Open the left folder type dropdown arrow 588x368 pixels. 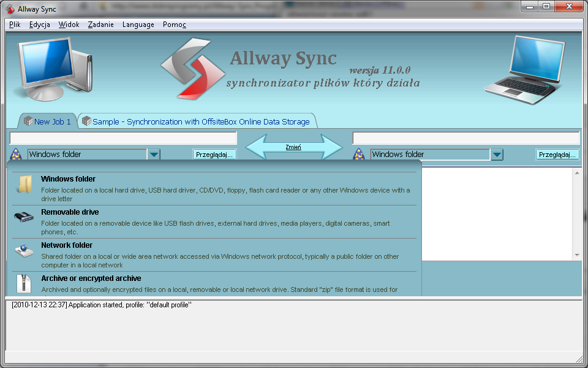point(154,155)
